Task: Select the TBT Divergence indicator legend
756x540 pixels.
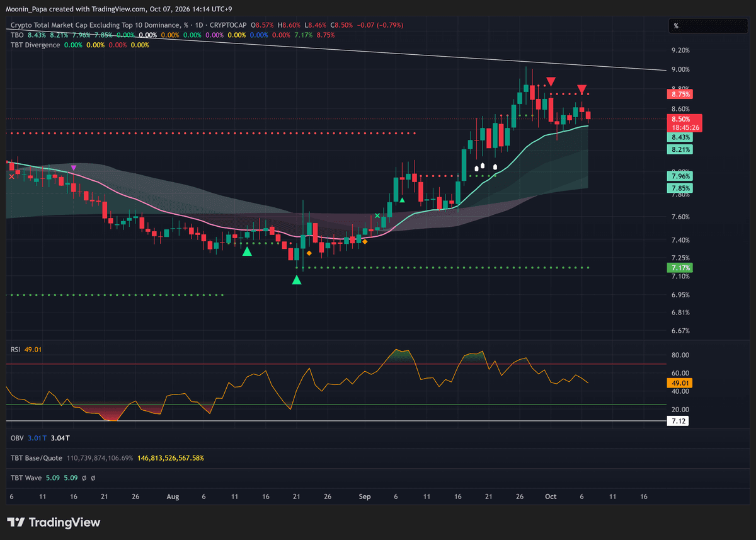Action: click(x=35, y=45)
